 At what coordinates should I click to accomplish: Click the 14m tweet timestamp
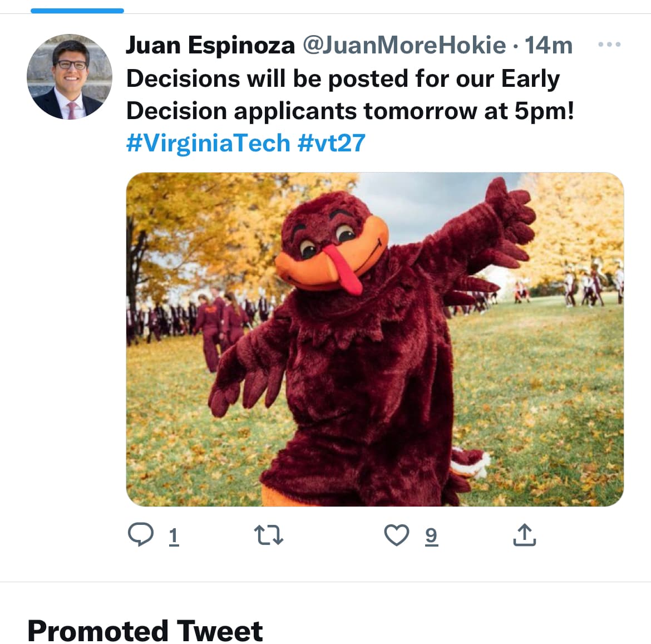pos(549,45)
